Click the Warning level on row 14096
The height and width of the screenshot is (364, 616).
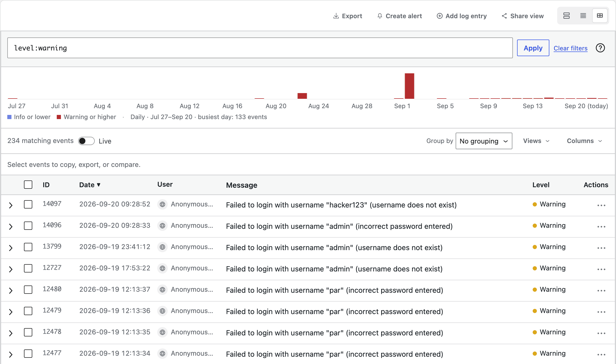(x=549, y=225)
